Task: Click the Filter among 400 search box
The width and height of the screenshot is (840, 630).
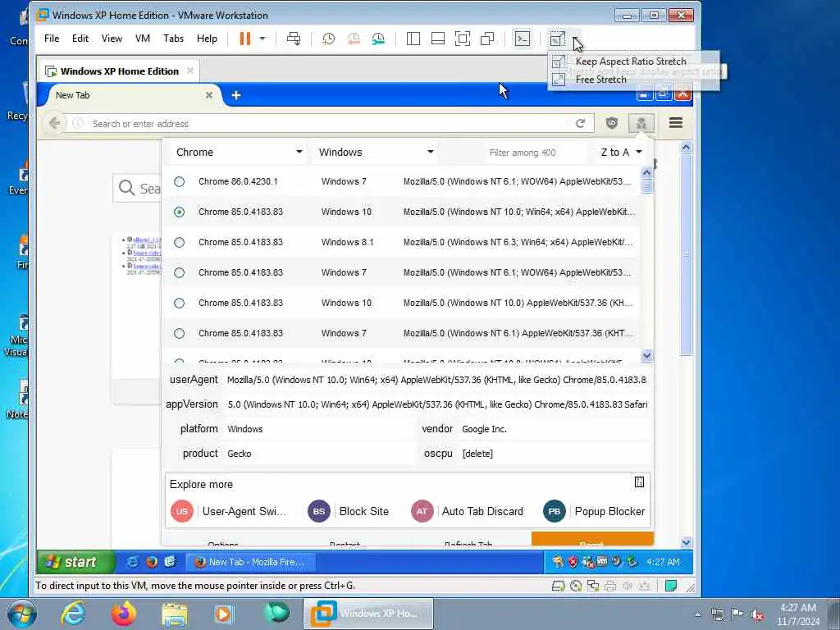Action: pos(536,153)
